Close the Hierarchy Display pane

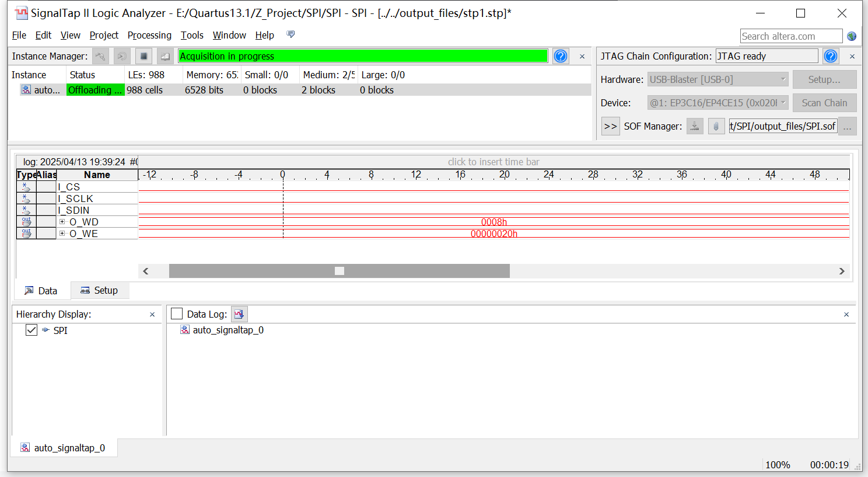point(152,314)
